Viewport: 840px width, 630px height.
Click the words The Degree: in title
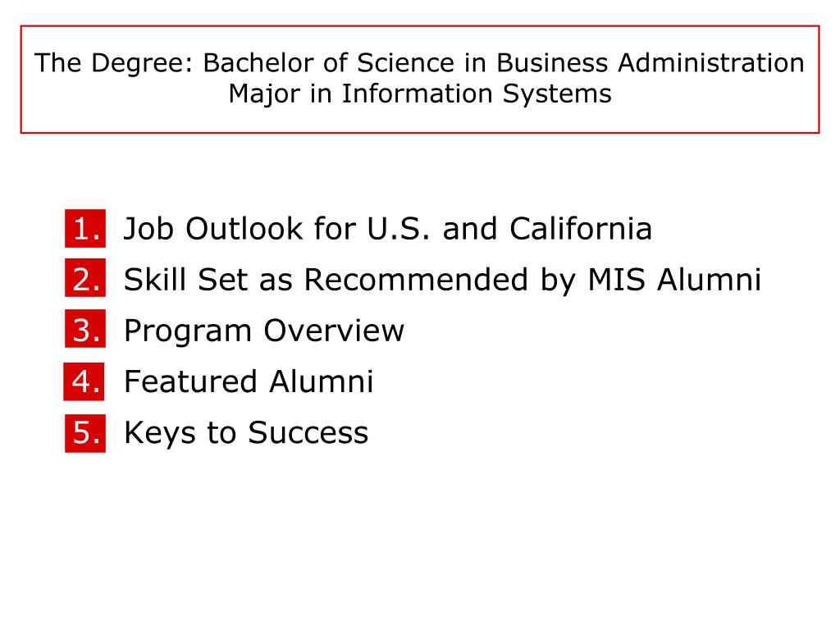(113, 64)
